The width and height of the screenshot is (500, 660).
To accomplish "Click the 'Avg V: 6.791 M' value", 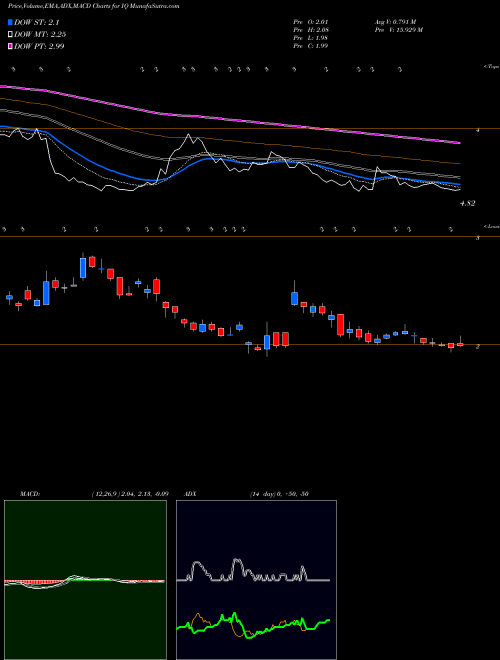I will tap(395, 22).
